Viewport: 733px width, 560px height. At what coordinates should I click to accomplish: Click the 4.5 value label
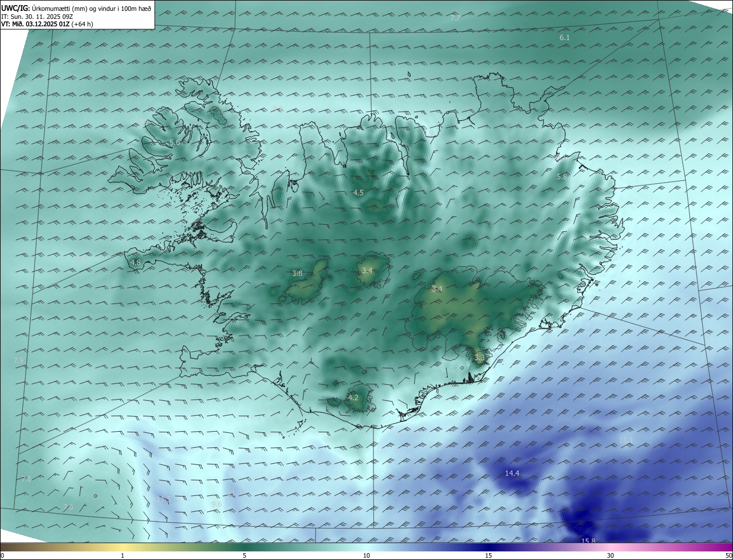(358, 193)
